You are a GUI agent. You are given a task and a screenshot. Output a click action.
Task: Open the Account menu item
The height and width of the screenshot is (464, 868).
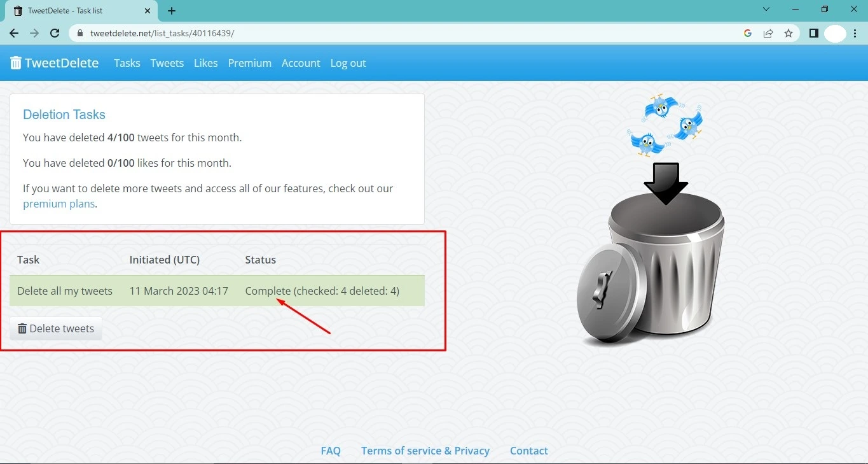(x=301, y=63)
